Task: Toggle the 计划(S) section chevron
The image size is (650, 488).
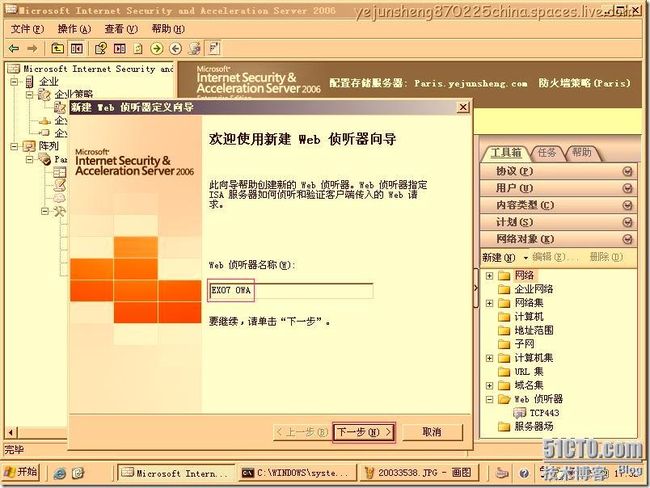Action: (628, 222)
